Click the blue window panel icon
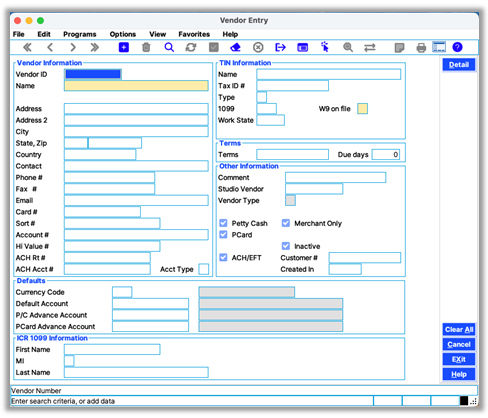The height and width of the screenshot is (418, 488). (x=302, y=47)
